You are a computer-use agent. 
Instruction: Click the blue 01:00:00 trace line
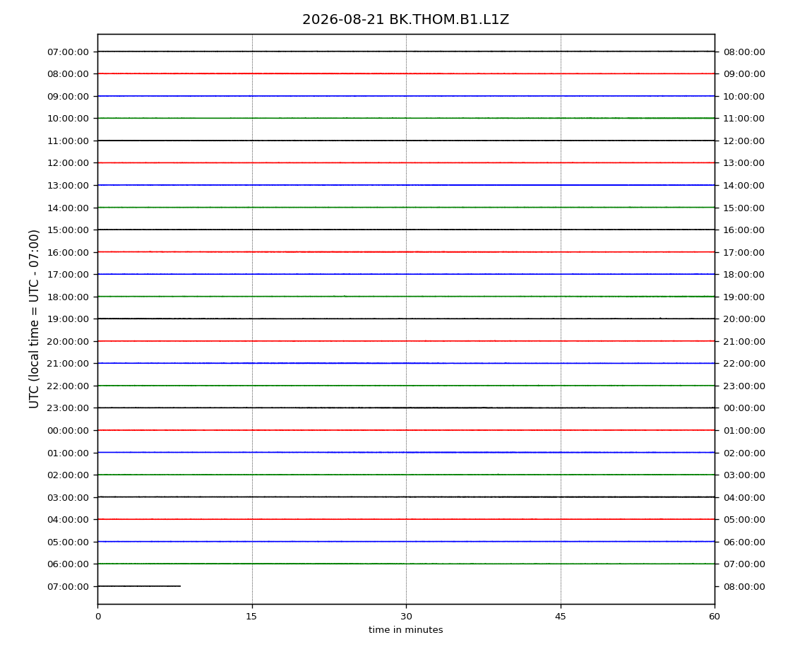click(406, 452)
